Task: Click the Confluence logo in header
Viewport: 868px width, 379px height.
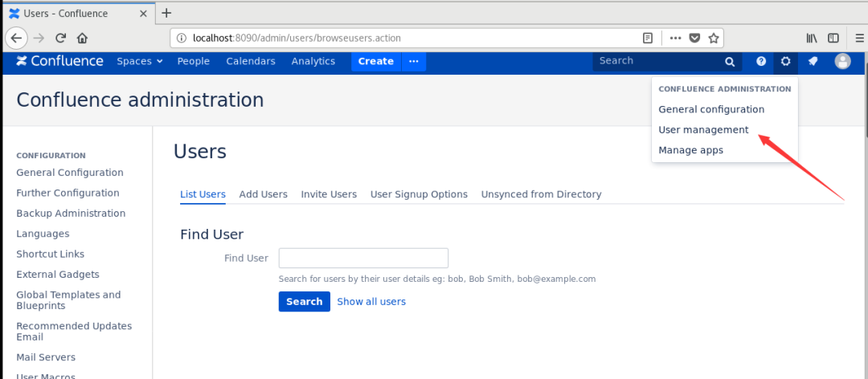Action: coord(59,61)
